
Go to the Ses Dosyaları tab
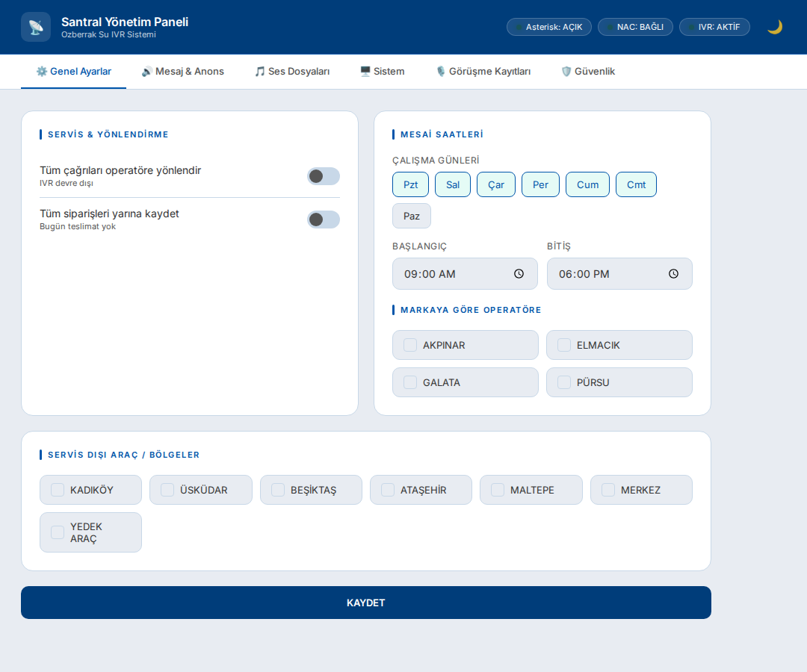pos(292,72)
